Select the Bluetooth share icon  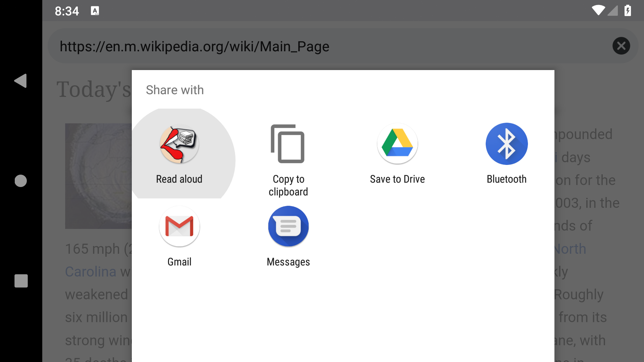(506, 143)
